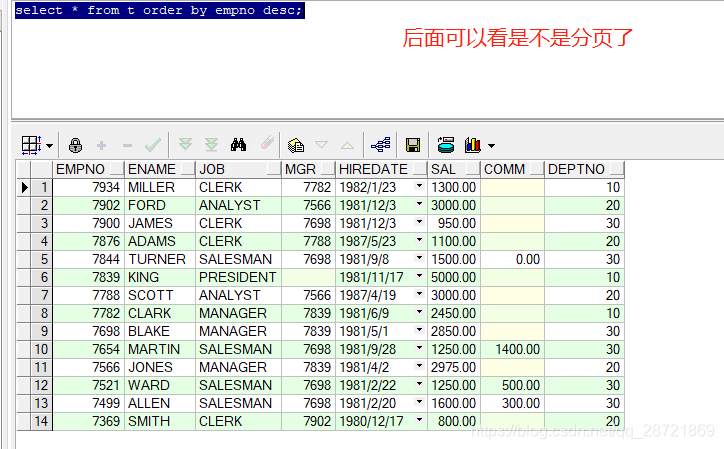Open the grid layout selector icon
The image size is (724, 449).
[x=31, y=145]
